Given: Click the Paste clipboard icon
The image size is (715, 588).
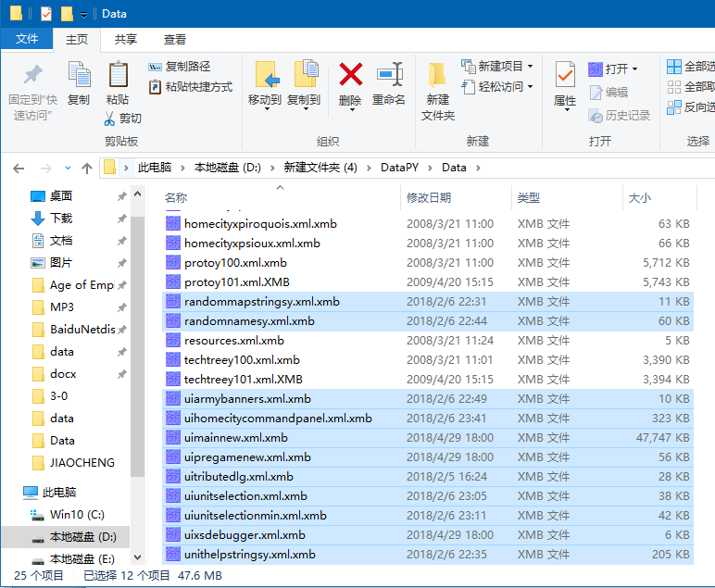Looking at the screenshot, I should [x=118, y=75].
